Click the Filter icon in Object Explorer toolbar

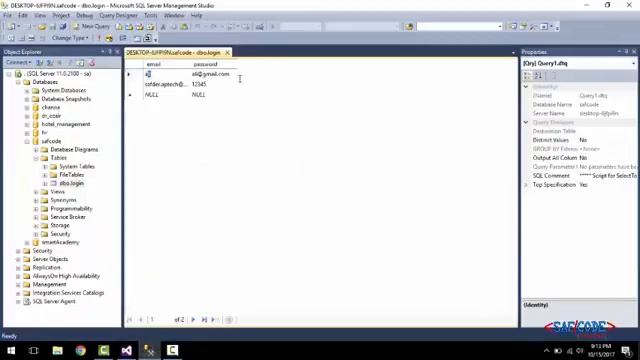[x=70, y=63]
